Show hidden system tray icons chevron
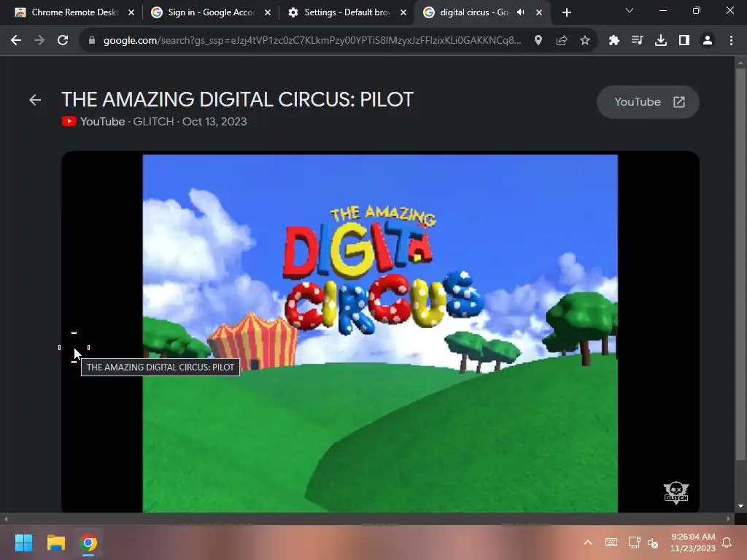 click(588, 542)
